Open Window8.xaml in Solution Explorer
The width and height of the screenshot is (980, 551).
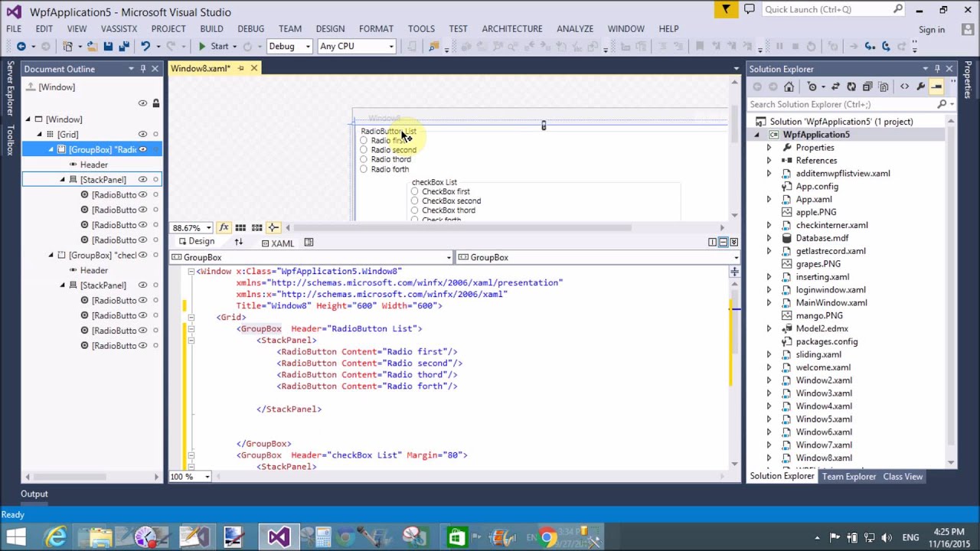point(823,458)
